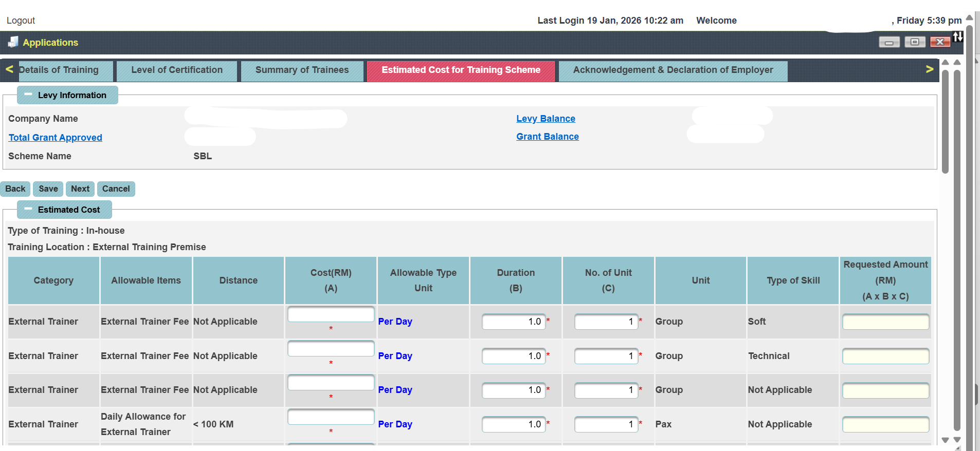980x451 pixels.
Task: Close the Applications panel with red X
Action: (x=940, y=42)
